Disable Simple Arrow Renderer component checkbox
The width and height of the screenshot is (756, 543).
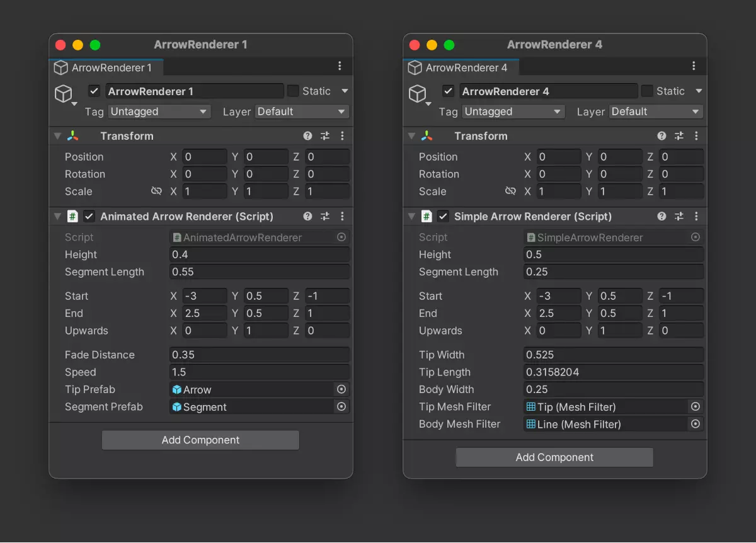(443, 216)
